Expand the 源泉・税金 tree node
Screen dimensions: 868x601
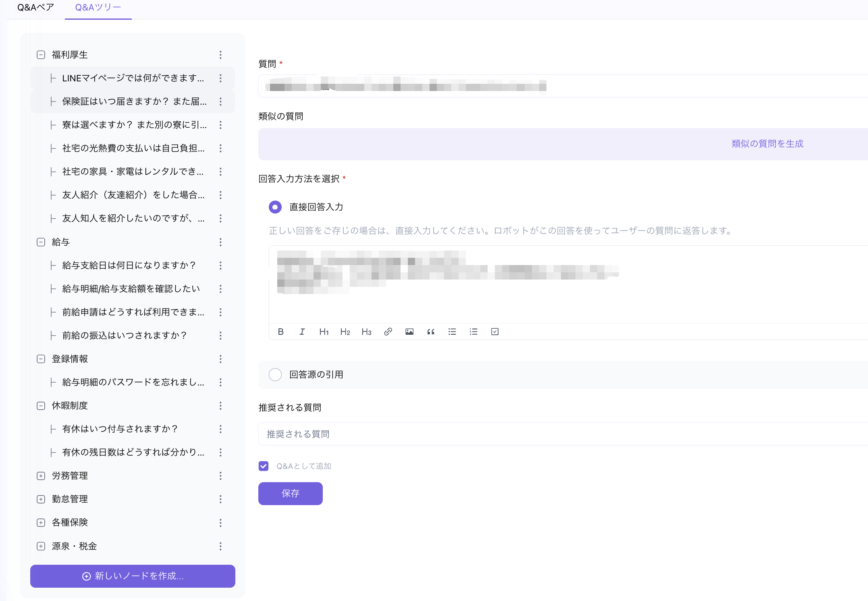pyautogui.click(x=41, y=546)
